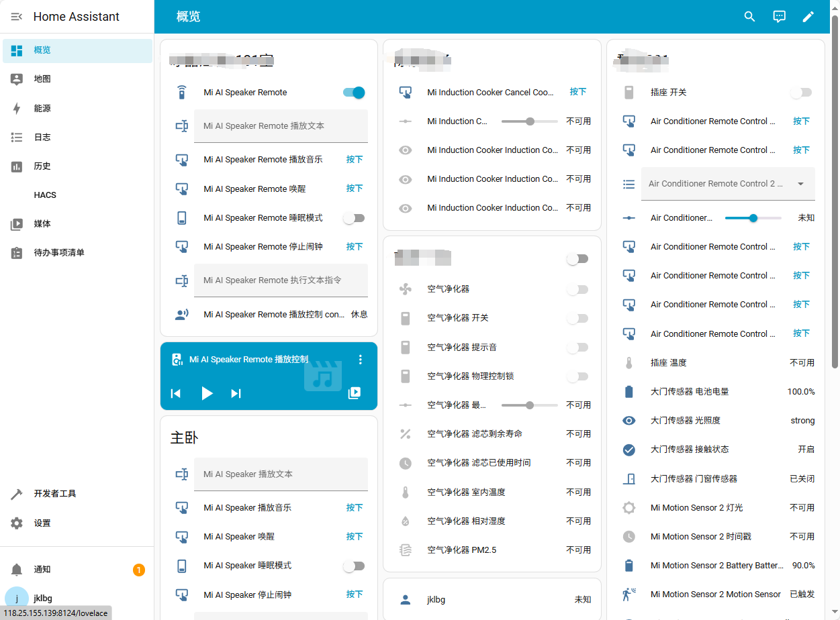Open 能源 in the sidebar
Screen dimensions: 840x620
[x=77, y=108]
